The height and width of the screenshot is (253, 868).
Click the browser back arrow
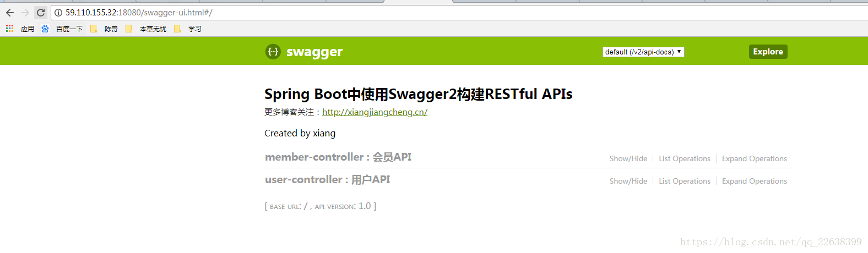coord(10,13)
